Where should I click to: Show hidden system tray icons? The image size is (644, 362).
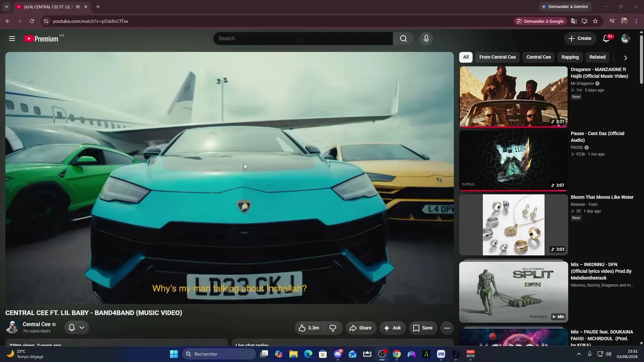[579, 354]
